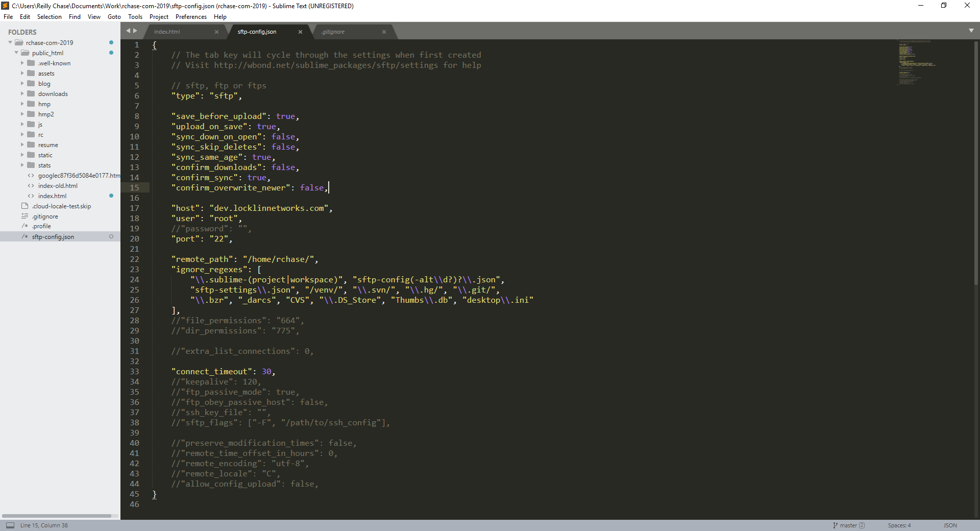Open .cloud-locale-test.skip file
This screenshot has width=980, height=531.
tap(61, 206)
